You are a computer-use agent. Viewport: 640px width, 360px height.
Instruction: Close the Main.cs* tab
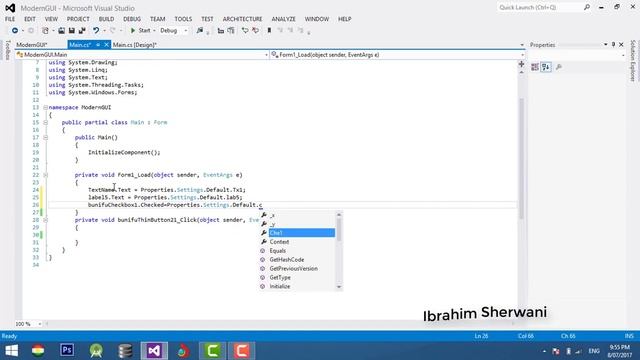pos(107,45)
